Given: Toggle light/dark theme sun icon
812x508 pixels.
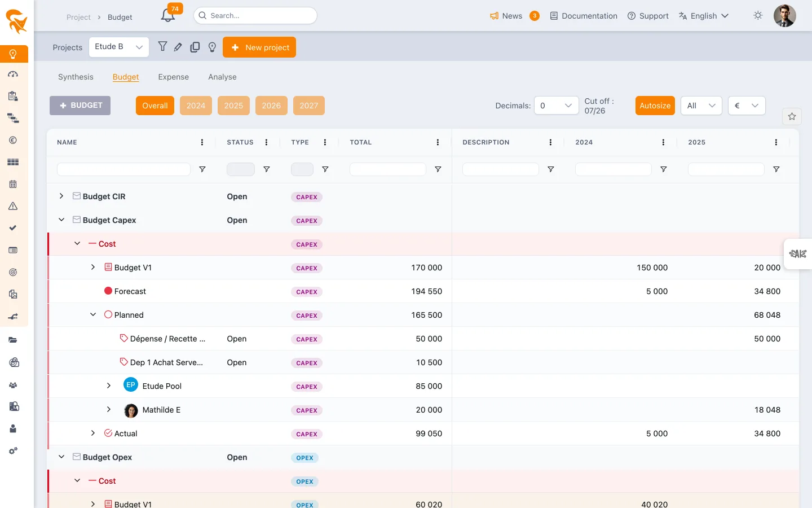Looking at the screenshot, I should click(x=758, y=15).
